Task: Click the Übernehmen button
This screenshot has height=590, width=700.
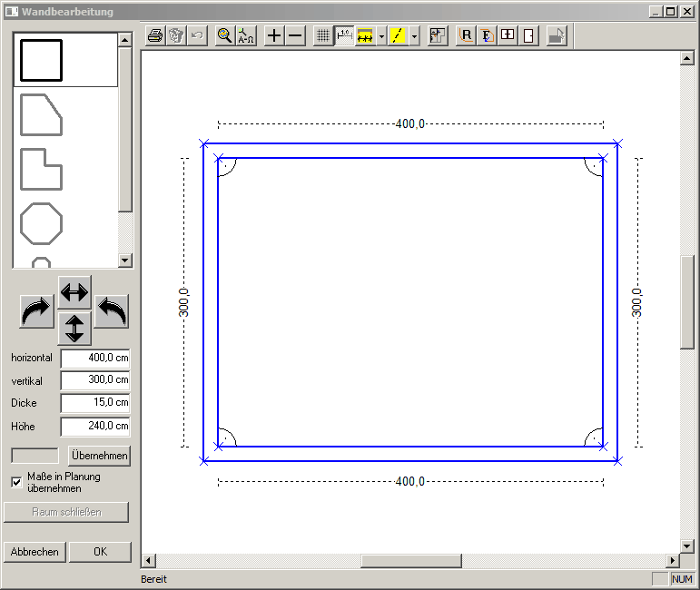Action: click(x=99, y=456)
